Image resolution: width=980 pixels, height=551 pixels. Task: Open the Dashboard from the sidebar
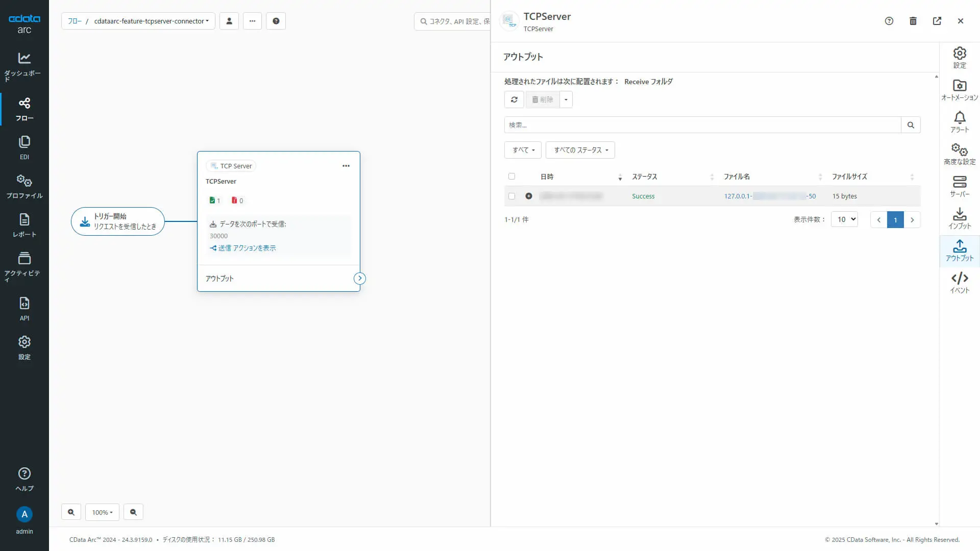pos(24,65)
